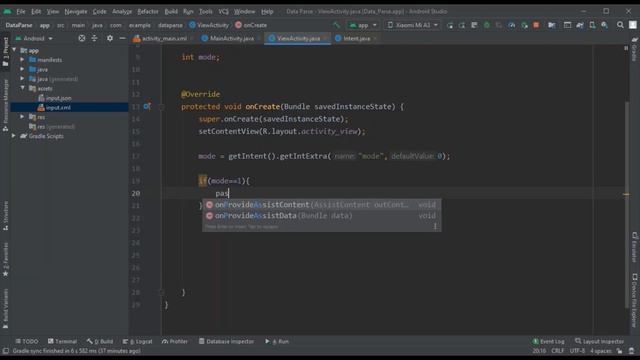Open the Event Log
640x360 pixels.
[548, 341]
